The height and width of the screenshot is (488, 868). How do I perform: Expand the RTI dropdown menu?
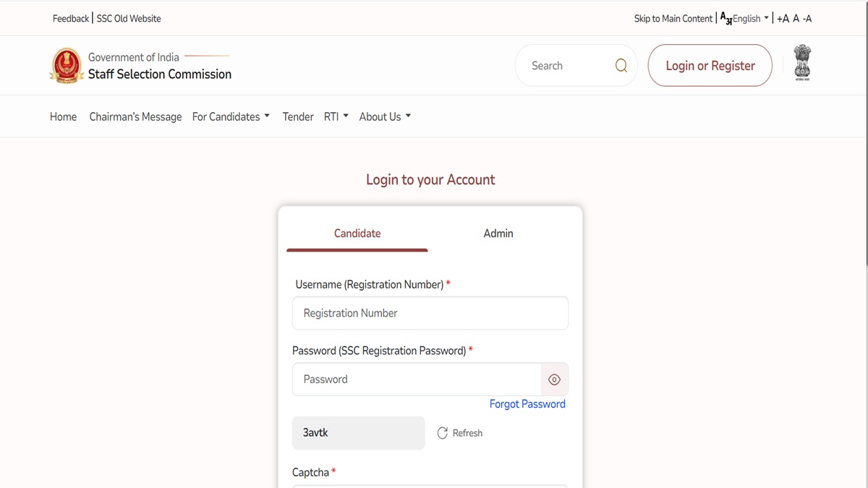click(x=336, y=116)
